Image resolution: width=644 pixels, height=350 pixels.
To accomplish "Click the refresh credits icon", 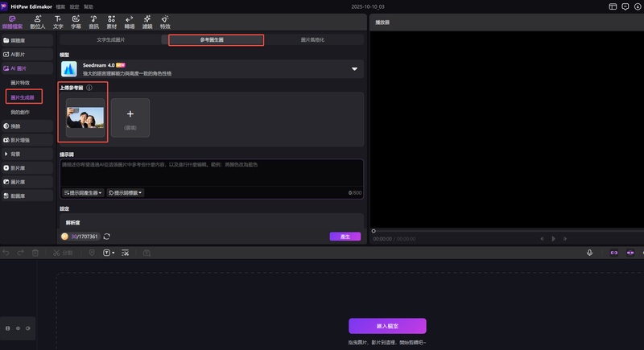I will [x=106, y=237].
